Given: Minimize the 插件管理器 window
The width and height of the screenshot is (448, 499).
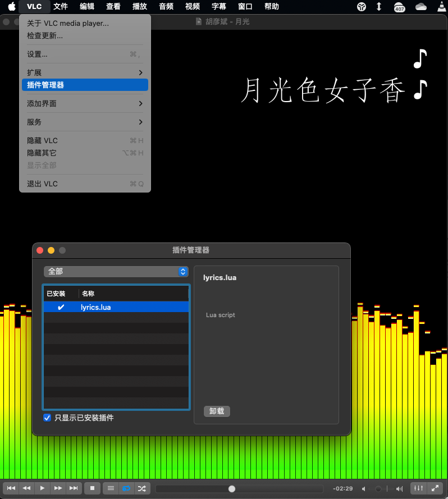Looking at the screenshot, I should point(51,250).
